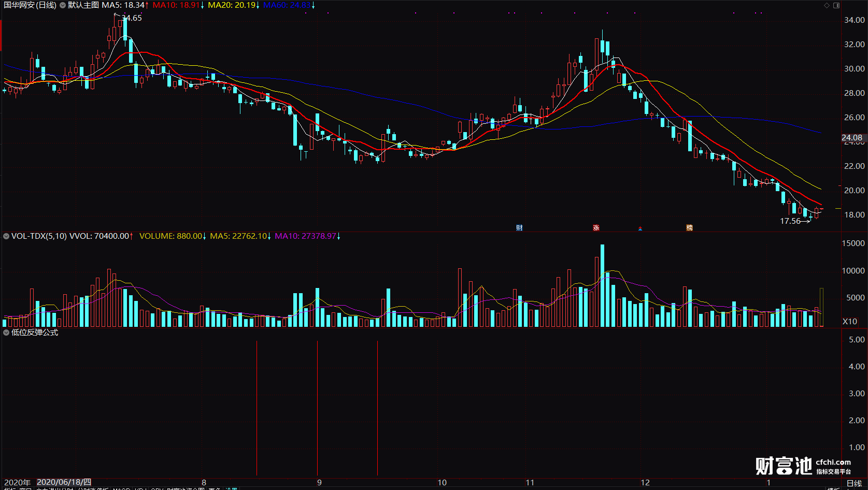Open the 涨 limit-up marker on the chart
The width and height of the screenshot is (868, 490).
pos(596,228)
